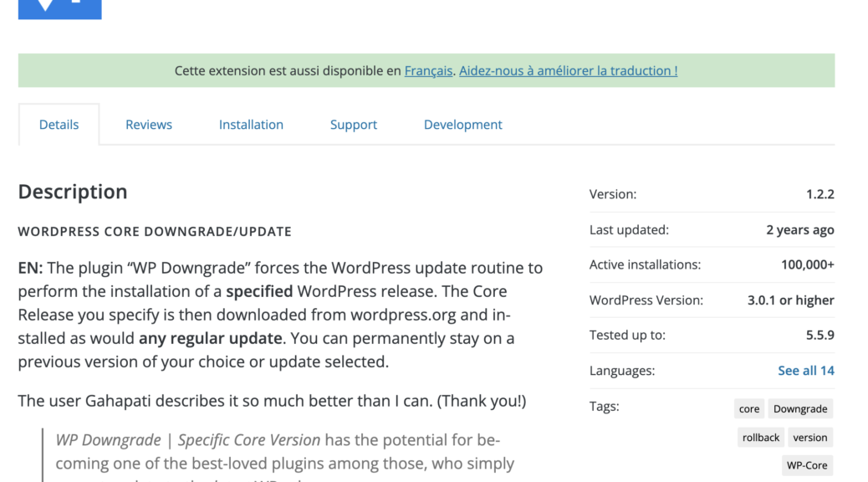Click the 'See all 14' languages link

pyautogui.click(x=806, y=371)
